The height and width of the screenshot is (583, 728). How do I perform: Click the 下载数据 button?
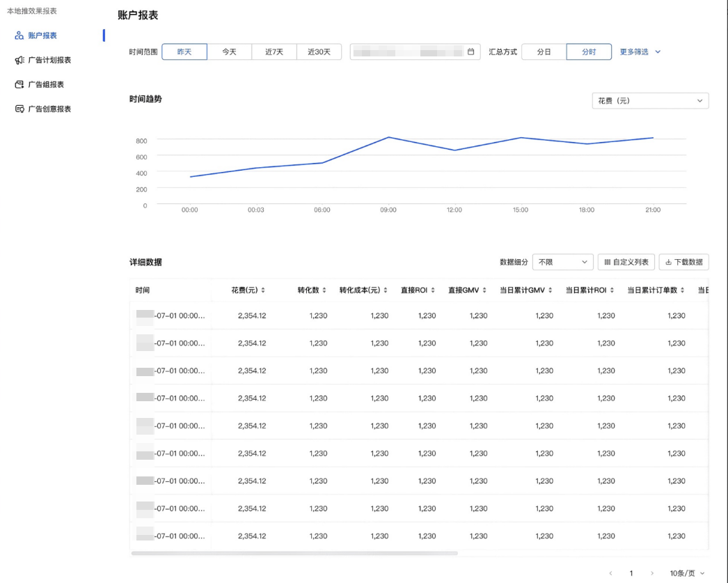683,263
